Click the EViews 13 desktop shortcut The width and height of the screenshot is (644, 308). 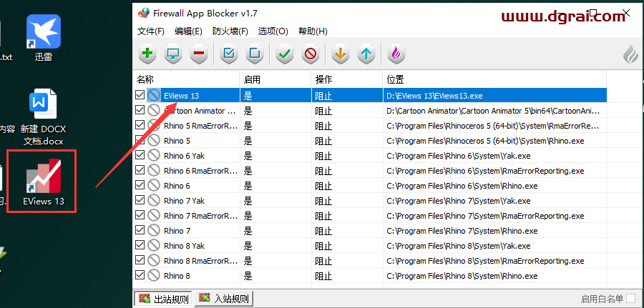(x=44, y=182)
